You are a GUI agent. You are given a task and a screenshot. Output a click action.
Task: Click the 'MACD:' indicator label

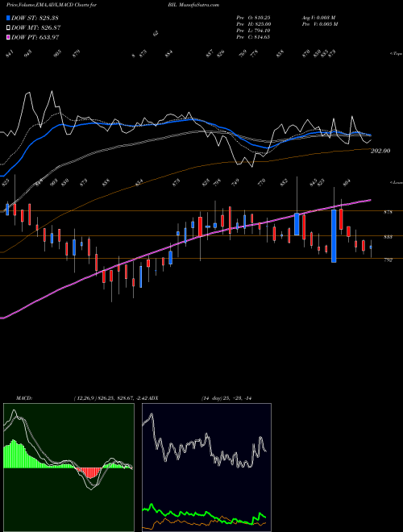click(23, 398)
